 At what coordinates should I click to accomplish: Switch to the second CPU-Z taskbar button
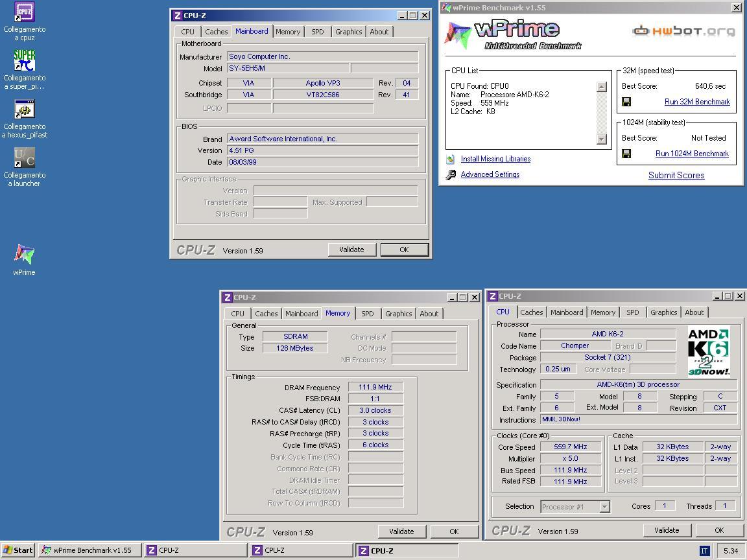(x=301, y=550)
